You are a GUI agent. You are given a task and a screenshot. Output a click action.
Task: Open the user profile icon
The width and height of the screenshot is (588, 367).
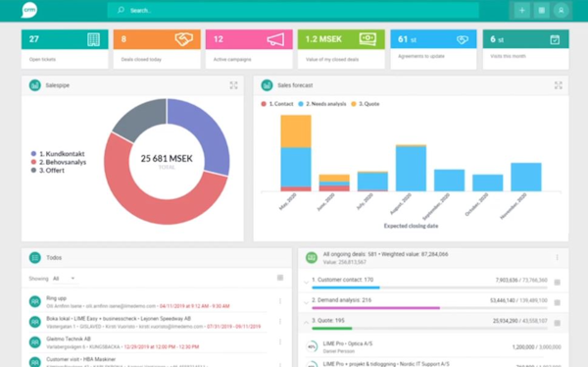click(x=561, y=11)
